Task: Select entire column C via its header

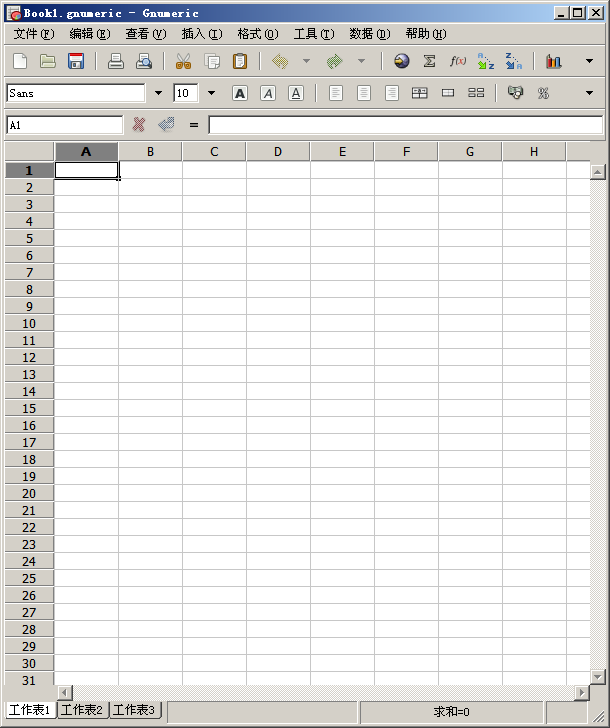Action: click(x=214, y=152)
